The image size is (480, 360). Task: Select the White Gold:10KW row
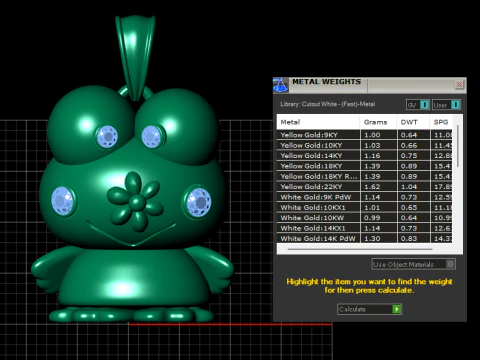(364, 218)
